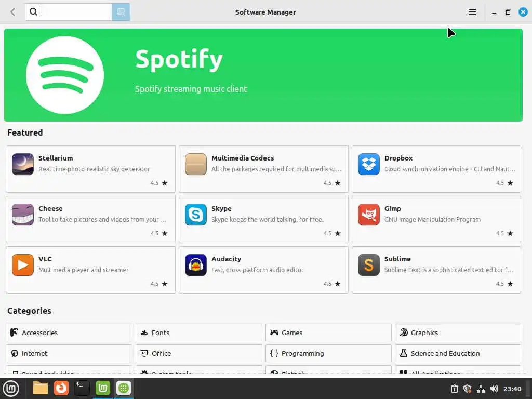Click Dropbox description text
The height and width of the screenshot is (399, 532).
pyautogui.click(x=450, y=169)
